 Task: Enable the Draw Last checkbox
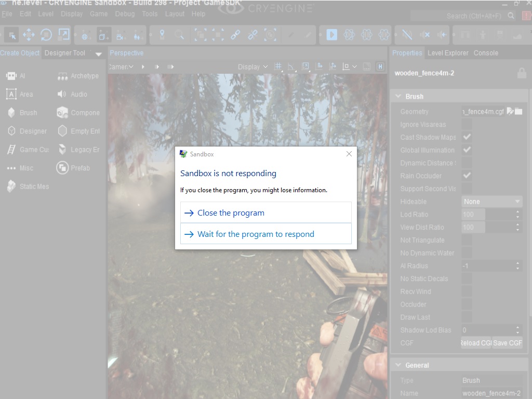coord(467,317)
